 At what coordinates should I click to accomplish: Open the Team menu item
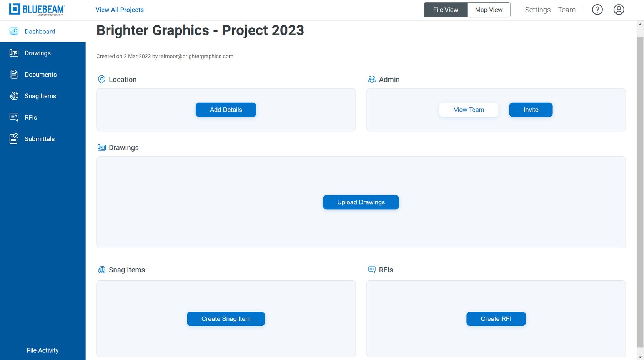pos(567,10)
